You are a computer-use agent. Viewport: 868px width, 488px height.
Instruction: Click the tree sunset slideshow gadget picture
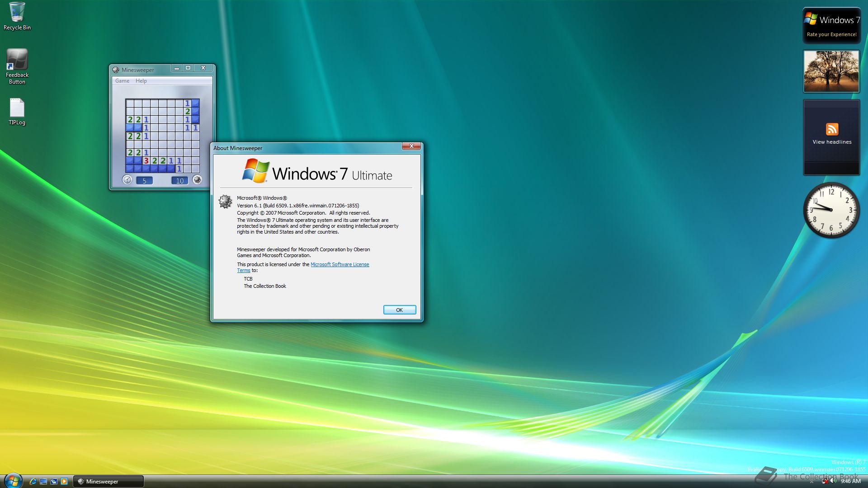pyautogui.click(x=831, y=71)
